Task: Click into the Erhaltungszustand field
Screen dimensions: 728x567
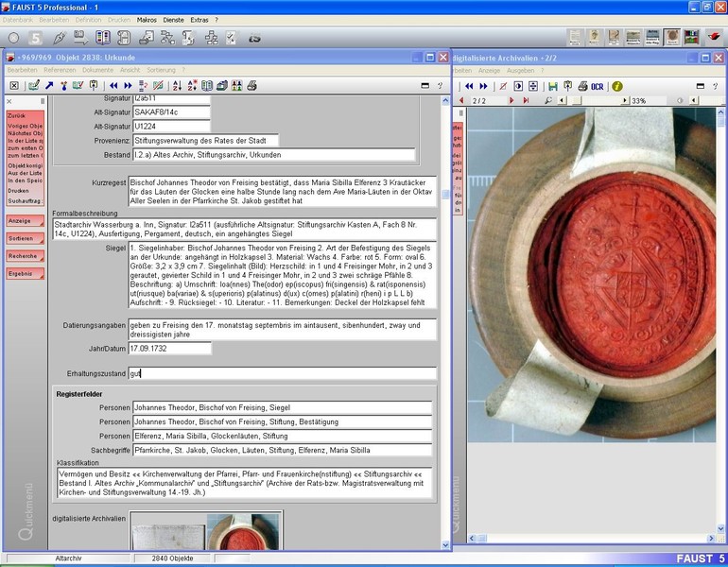Action: [283, 373]
